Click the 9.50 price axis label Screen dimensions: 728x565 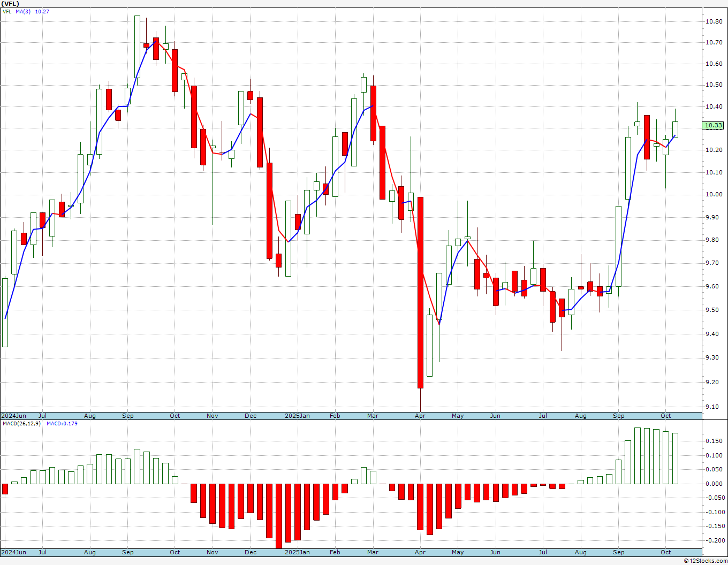(x=713, y=310)
